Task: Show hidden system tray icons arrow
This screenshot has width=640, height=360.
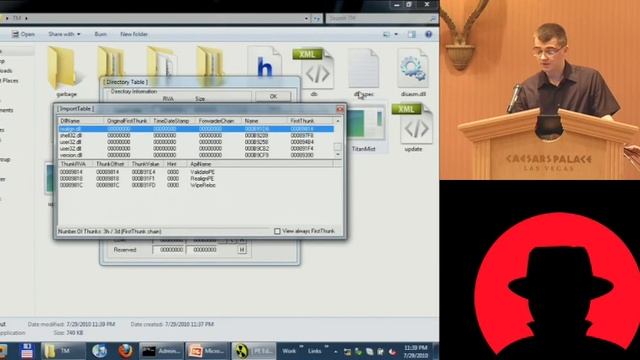Action: pyautogui.click(x=336, y=351)
